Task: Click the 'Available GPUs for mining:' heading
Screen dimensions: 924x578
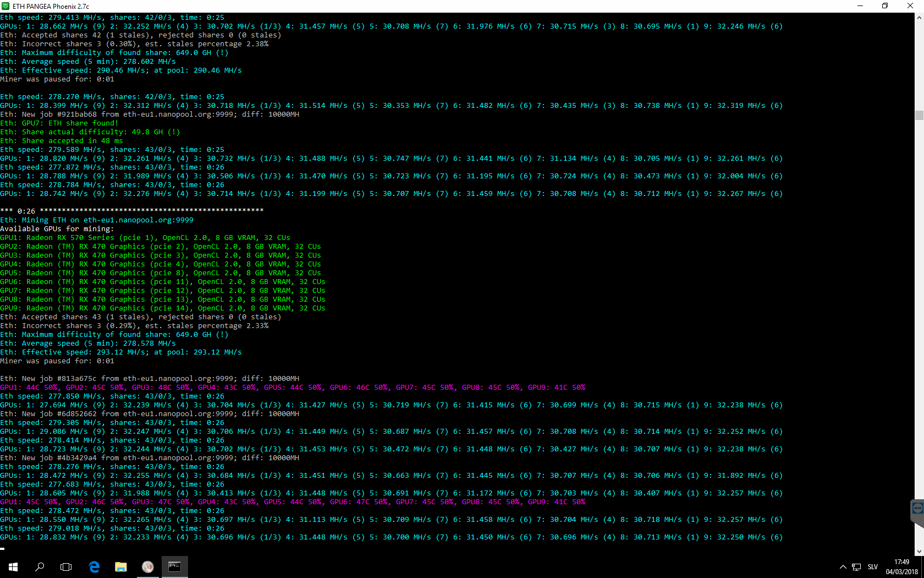Action: tap(57, 229)
